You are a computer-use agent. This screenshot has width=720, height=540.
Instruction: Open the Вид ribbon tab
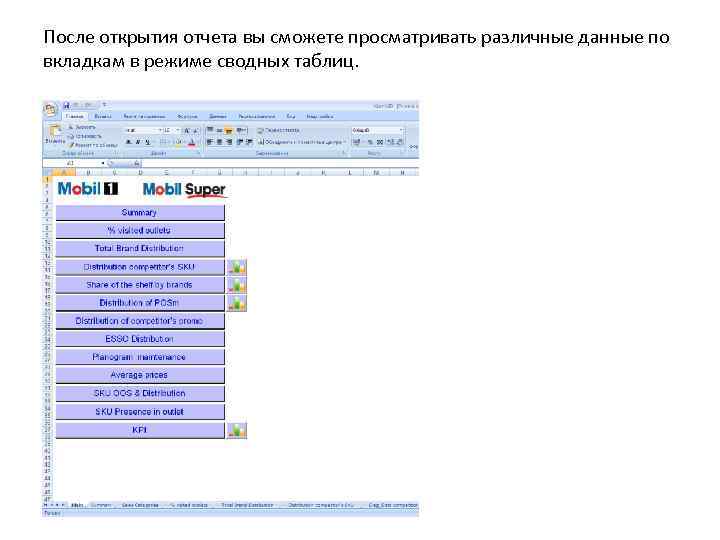click(291, 117)
